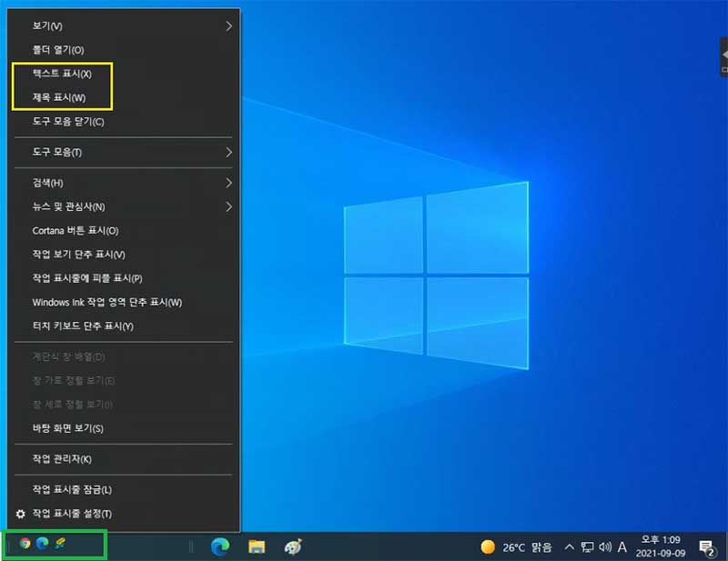Toggle 제목 표시(W) option
This screenshot has height=561, width=728.
[124, 97]
